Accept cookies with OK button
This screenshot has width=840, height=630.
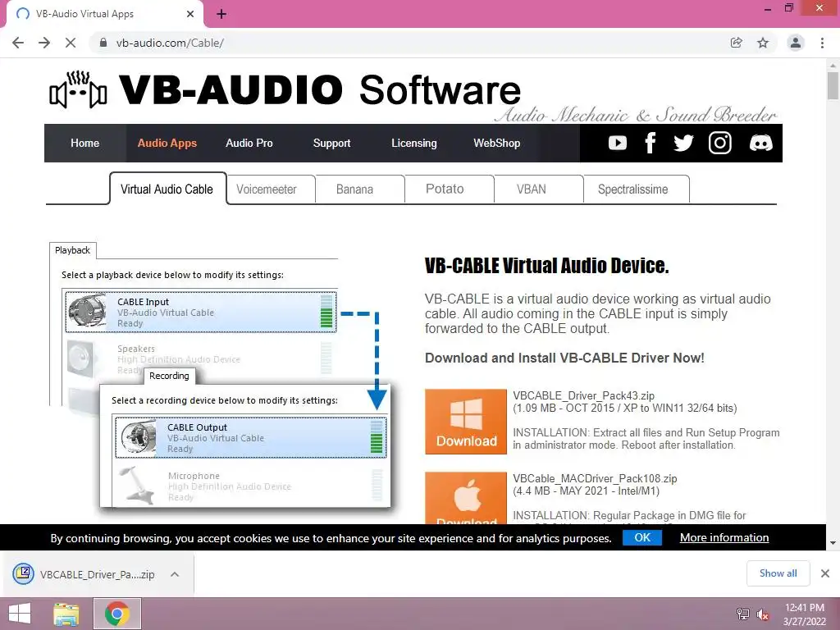642,537
